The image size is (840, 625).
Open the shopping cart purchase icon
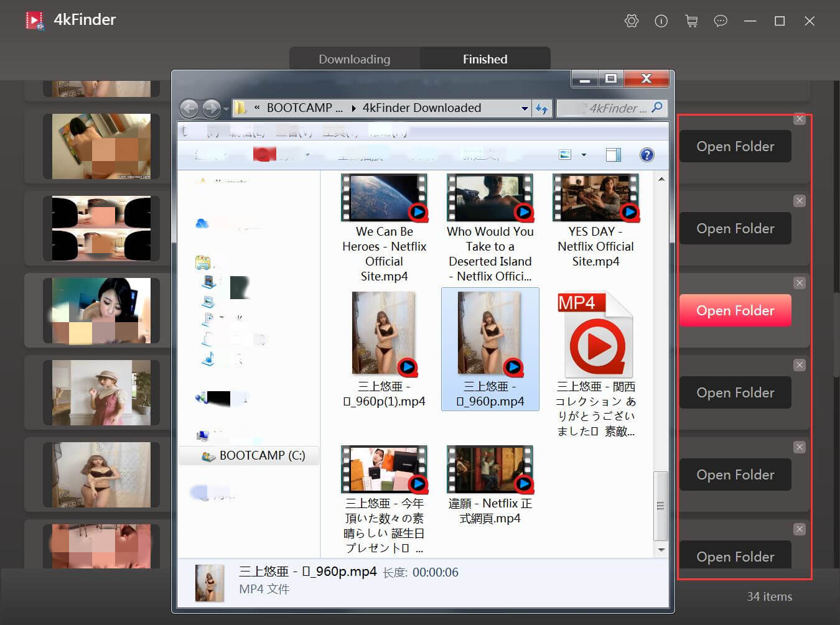(x=691, y=21)
